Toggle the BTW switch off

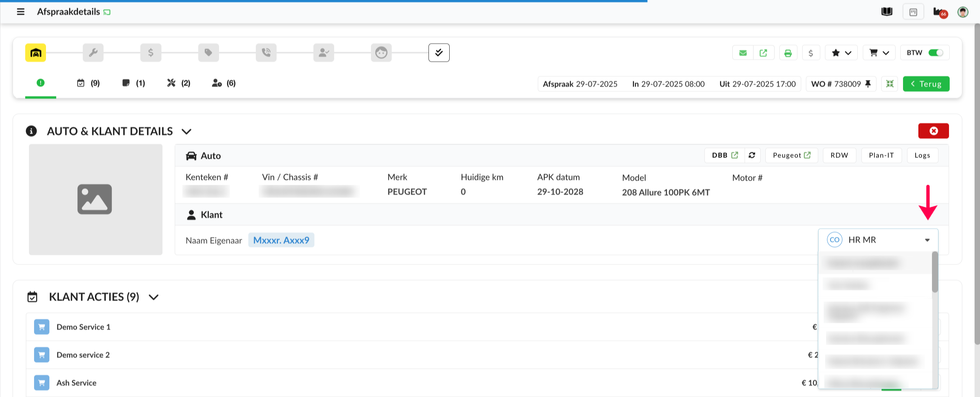point(935,53)
